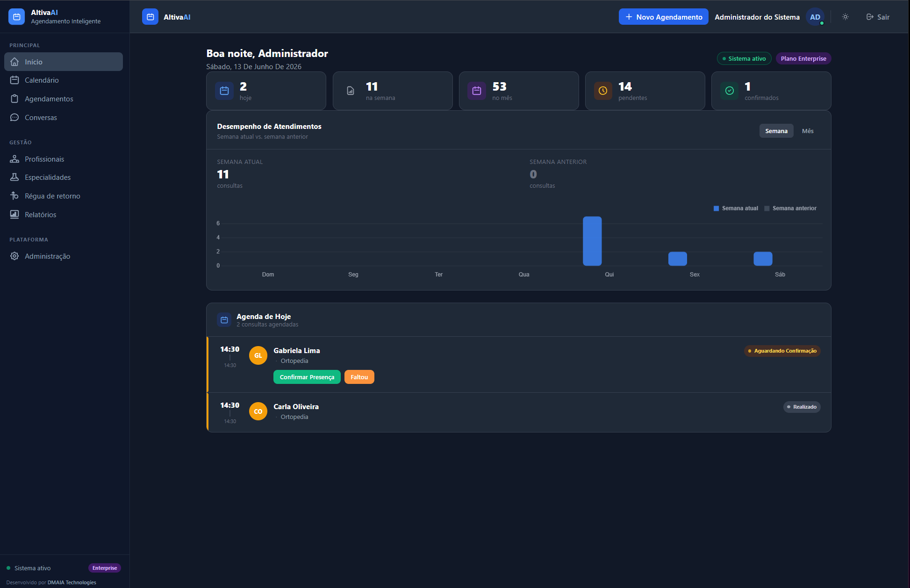Click Carla Oliveira patient name
Viewport: 910px width, 588px height.
click(x=296, y=407)
